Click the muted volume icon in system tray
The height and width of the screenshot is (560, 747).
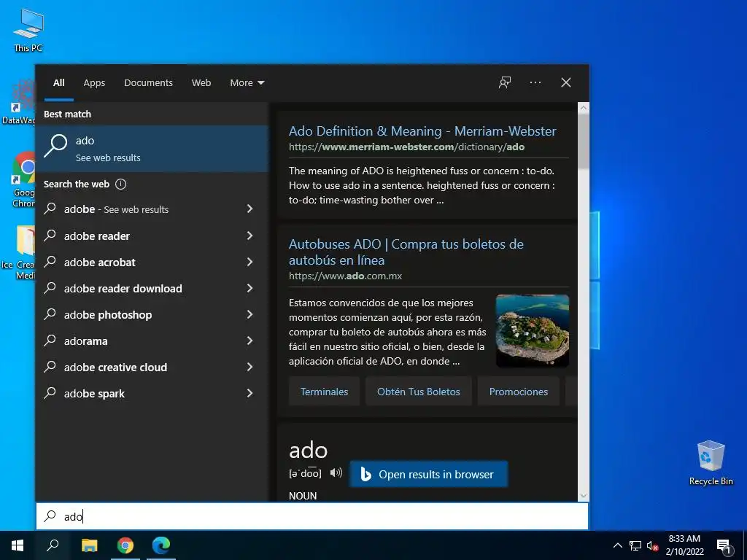click(652, 545)
